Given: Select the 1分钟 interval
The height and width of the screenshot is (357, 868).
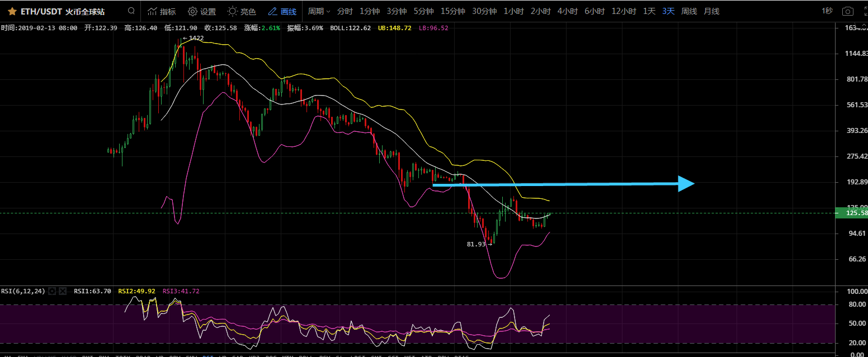Looking at the screenshot, I should [x=370, y=11].
